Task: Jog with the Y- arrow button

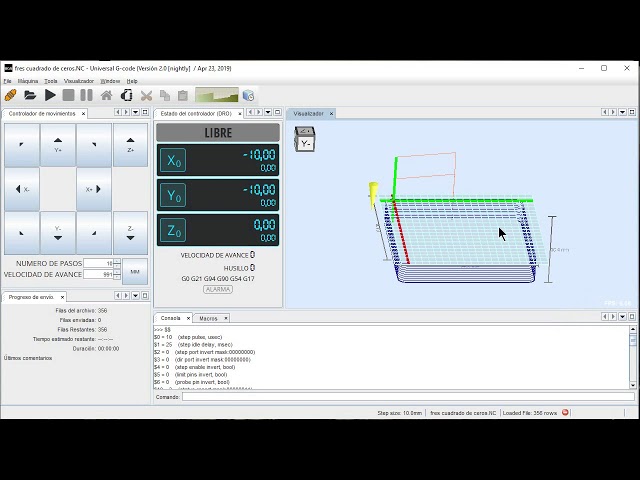Action: point(58,233)
